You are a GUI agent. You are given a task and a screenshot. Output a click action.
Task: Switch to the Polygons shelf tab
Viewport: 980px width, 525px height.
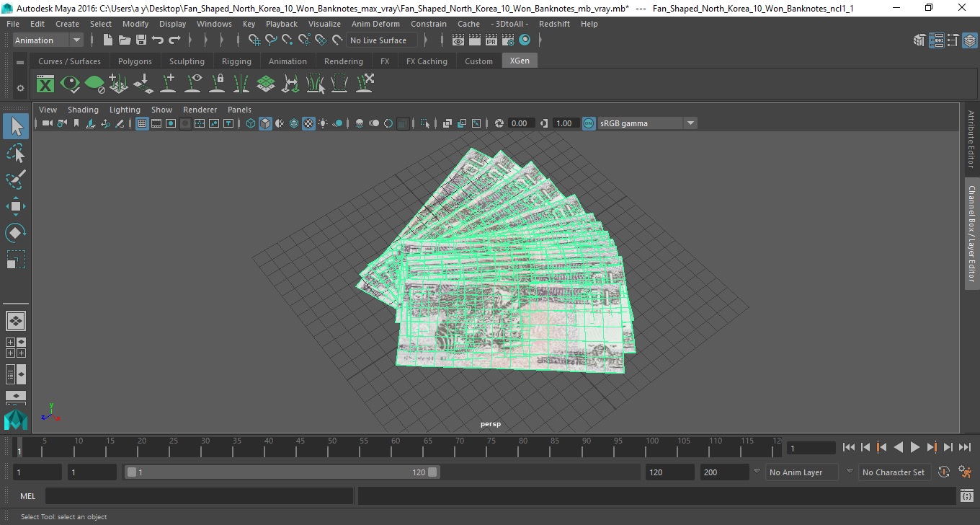[135, 61]
